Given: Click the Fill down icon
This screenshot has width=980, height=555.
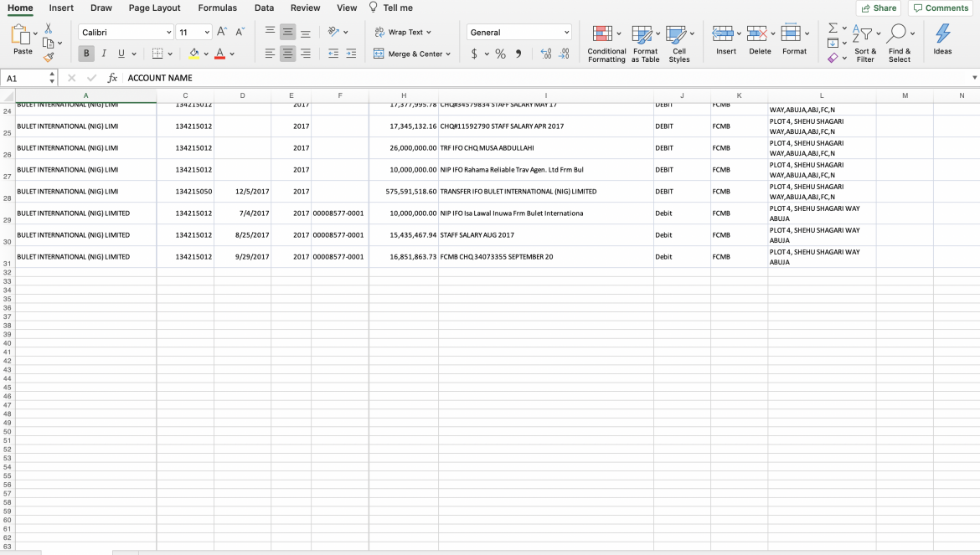Looking at the screenshot, I should click(833, 43).
